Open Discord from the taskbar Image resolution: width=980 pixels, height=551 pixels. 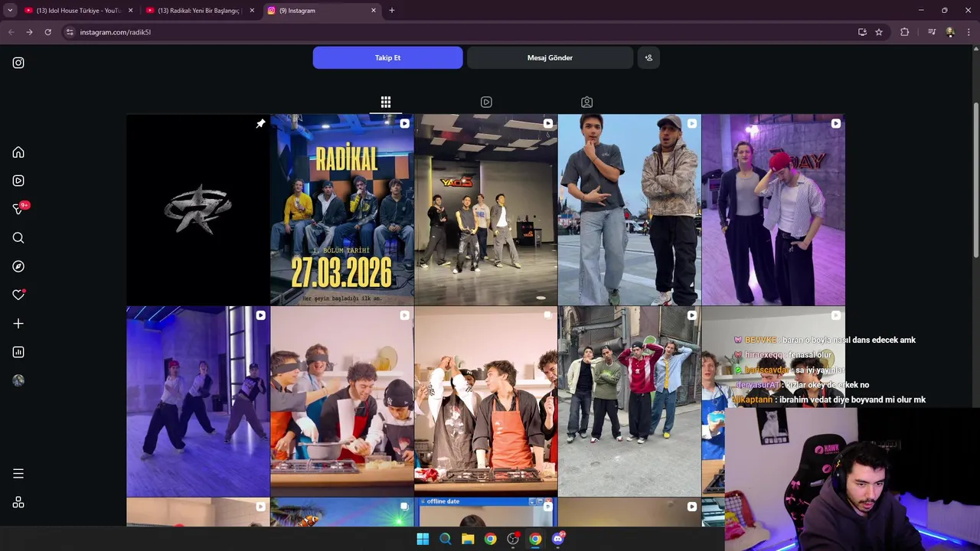(x=558, y=539)
